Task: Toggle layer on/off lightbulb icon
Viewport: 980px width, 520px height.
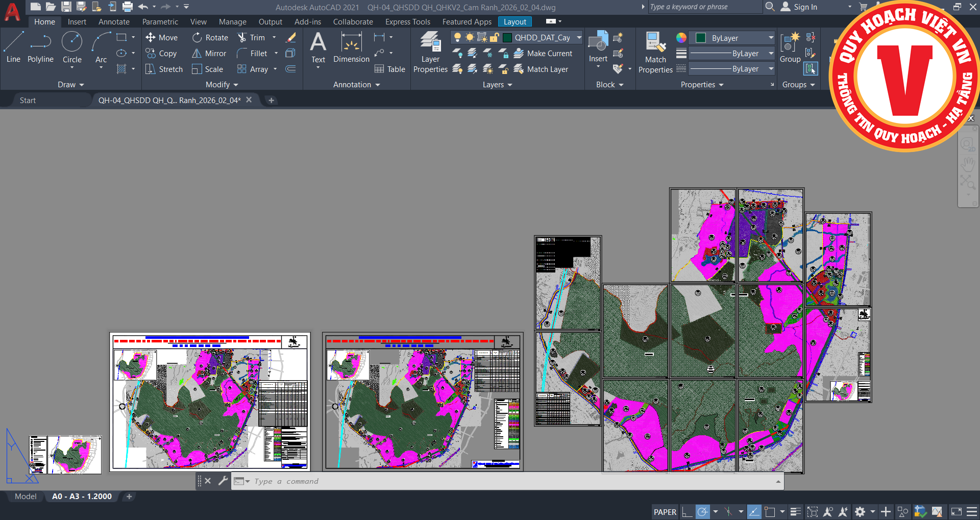Action: [x=457, y=38]
